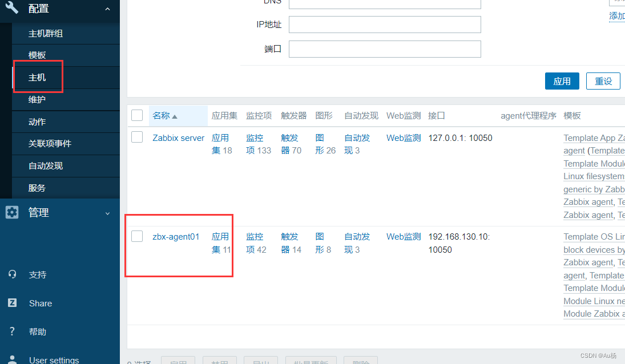Click the user icon for User settings
The height and width of the screenshot is (364, 625).
13,359
